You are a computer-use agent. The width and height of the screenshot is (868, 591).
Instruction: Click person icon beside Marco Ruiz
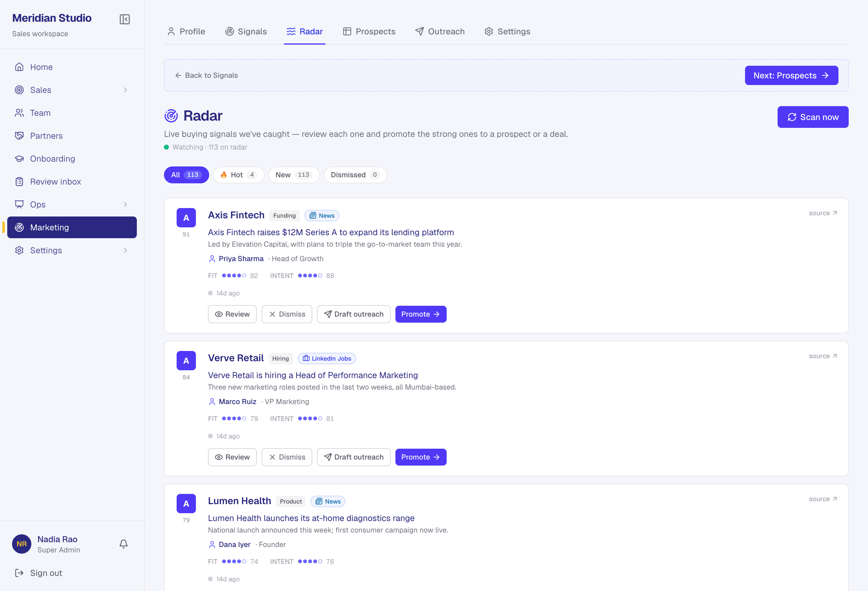click(212, 402)
